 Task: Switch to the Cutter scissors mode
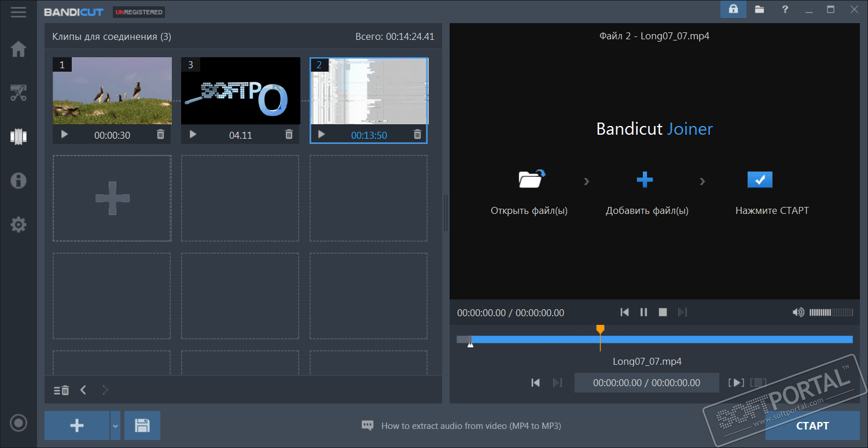[19, 92]
